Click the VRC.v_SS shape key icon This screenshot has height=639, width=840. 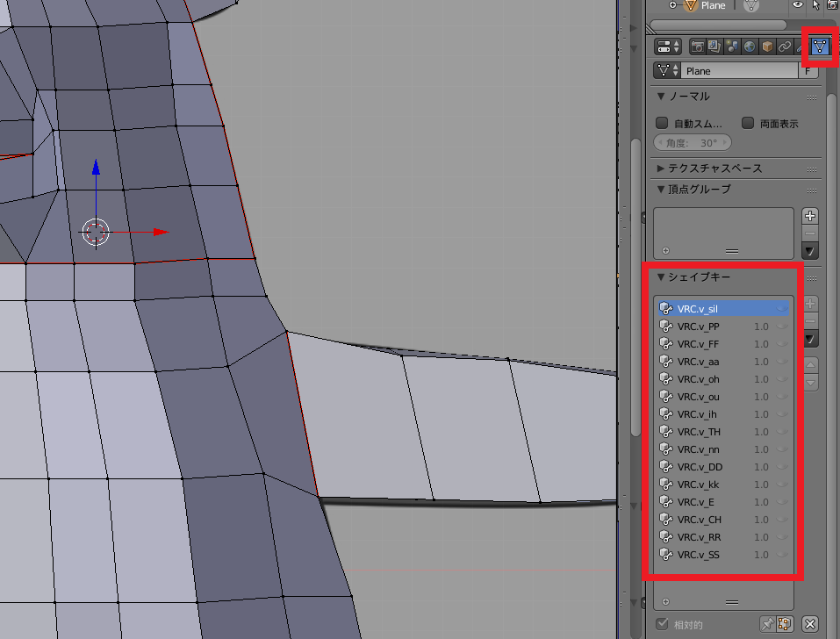coord(666,555)
